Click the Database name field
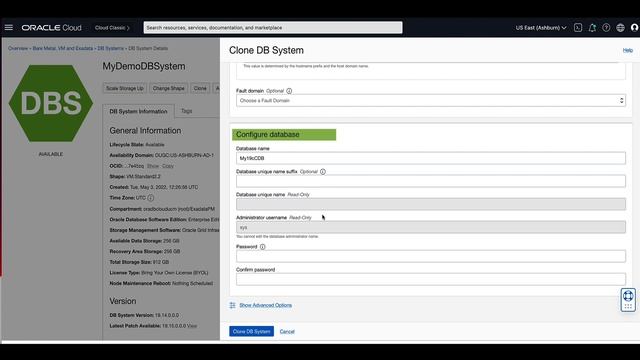 coord(431,158)
